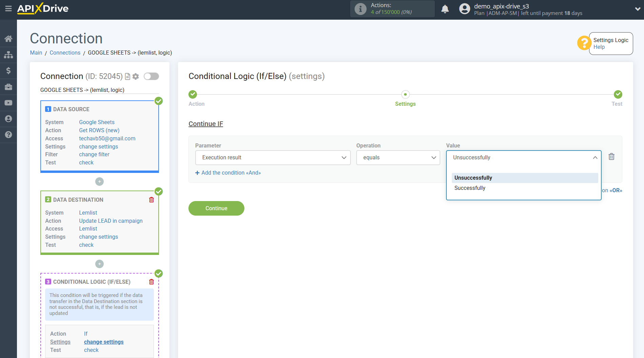The width and height of the screenshot is (644, 358).
Task: Toggle the connection on/off switch
Action: (x=151, y=76)
